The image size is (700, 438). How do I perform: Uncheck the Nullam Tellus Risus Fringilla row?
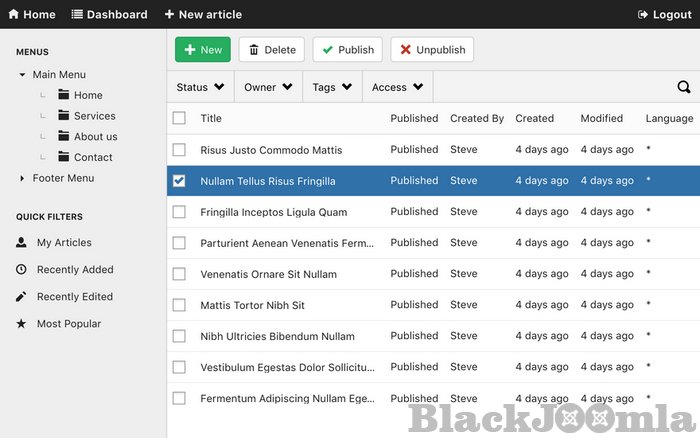[179, 181]
